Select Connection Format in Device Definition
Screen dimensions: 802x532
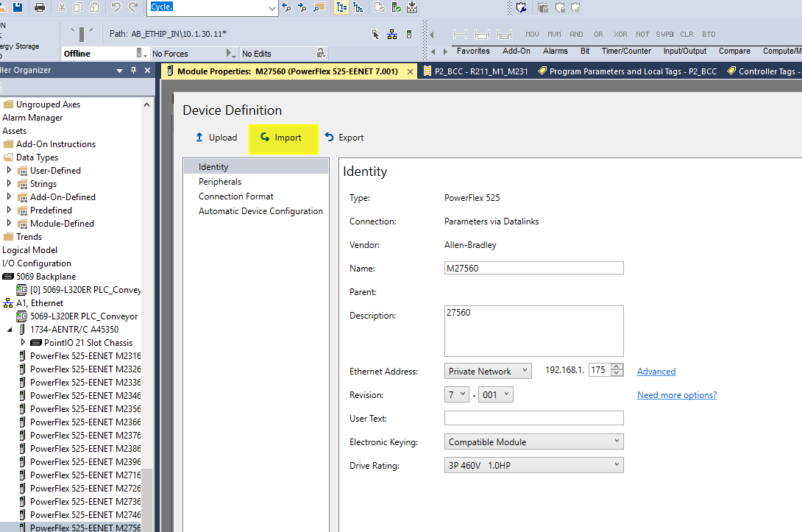pos(235,196)
